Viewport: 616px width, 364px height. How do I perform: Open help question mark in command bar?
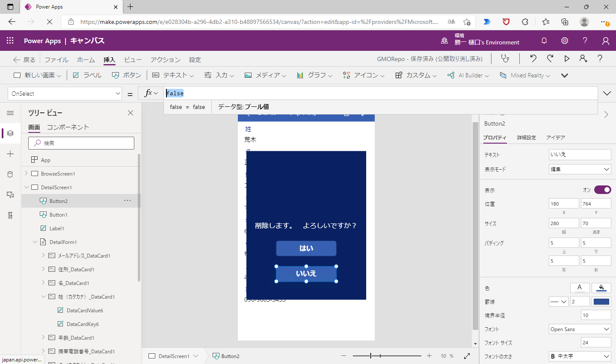click(x=600, y=59)
